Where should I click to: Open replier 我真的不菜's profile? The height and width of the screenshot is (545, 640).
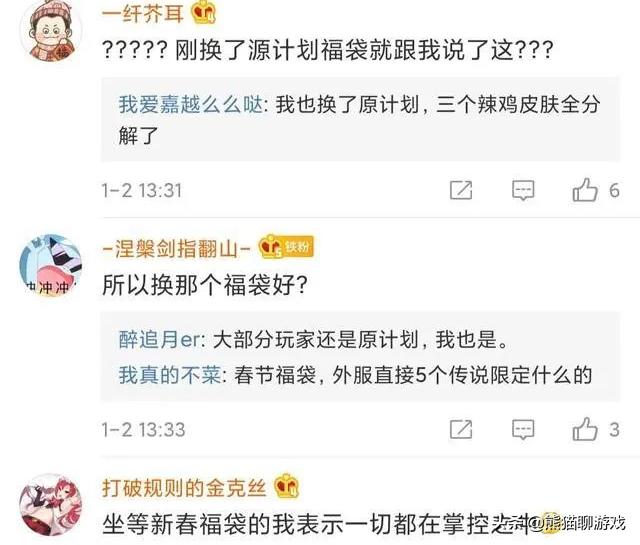[x=170, y=374]
